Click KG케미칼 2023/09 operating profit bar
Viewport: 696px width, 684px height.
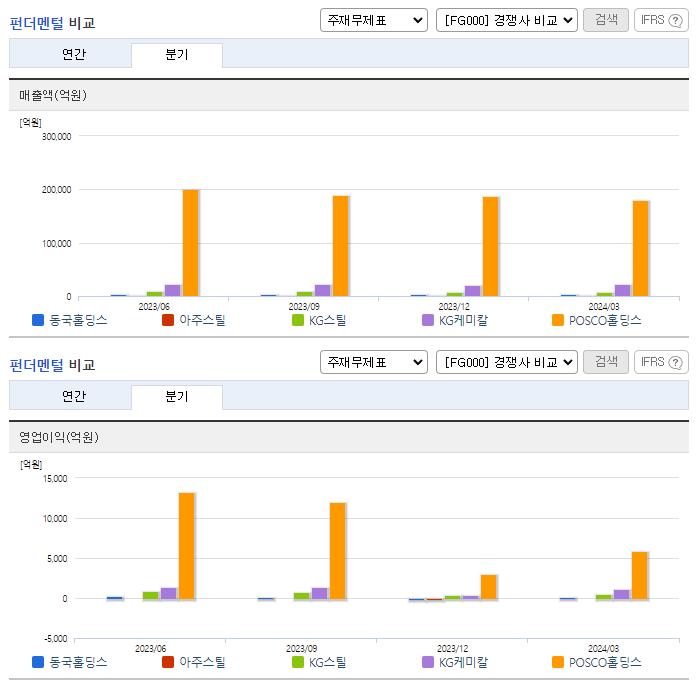coord(320,593)
